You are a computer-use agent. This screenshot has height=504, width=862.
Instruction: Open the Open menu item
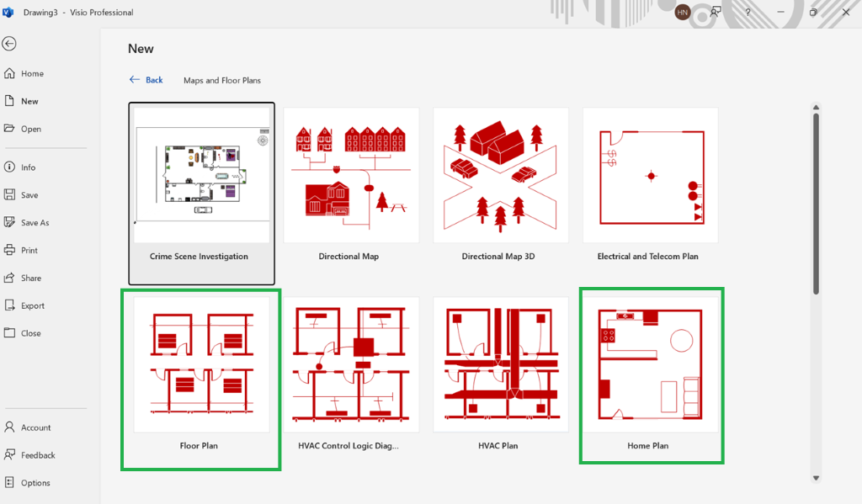point(31,130)
